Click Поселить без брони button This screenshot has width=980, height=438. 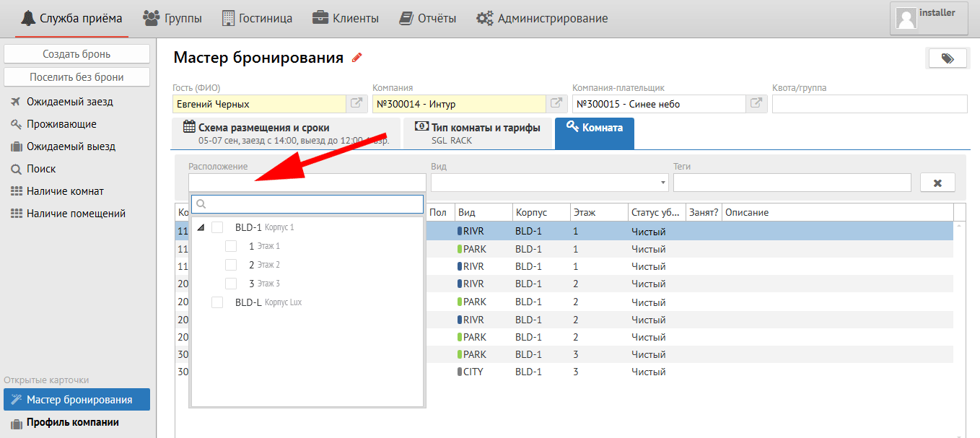coord(76,77)
